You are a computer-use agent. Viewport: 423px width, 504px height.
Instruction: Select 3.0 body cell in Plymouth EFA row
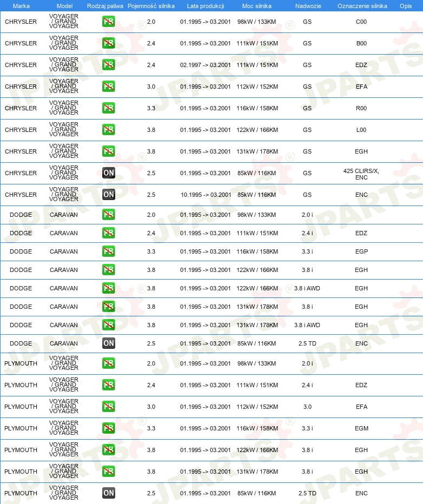307,406
